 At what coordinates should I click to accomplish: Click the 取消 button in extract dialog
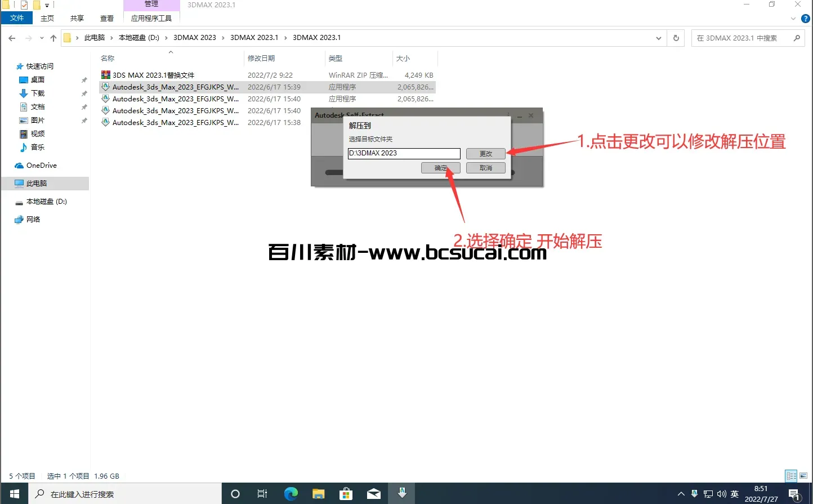pyautogui.click(x=485, y=168)
